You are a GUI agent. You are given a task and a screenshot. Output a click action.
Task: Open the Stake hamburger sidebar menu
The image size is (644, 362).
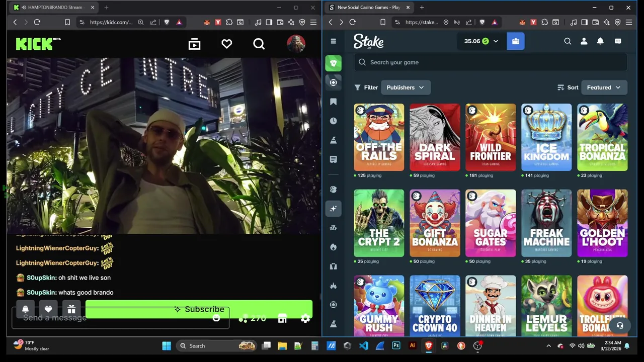point(333,41)
